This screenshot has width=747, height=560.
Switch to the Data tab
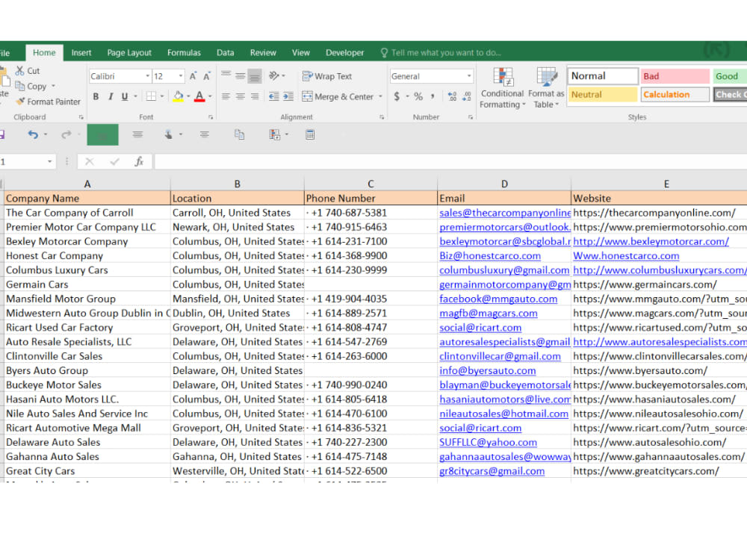(x=226, y=52)
